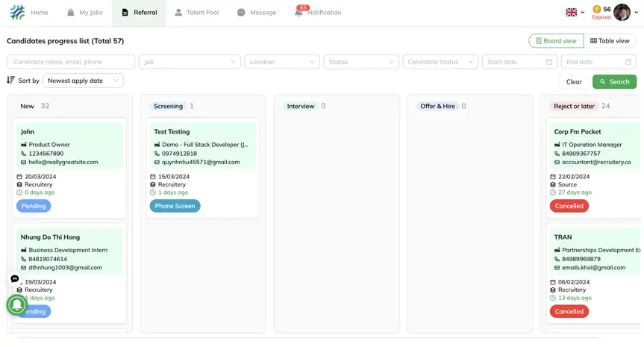The height and width of the screenshot is (347, 644).
Task: Open the user profile avatar
Action: (622, 13)
